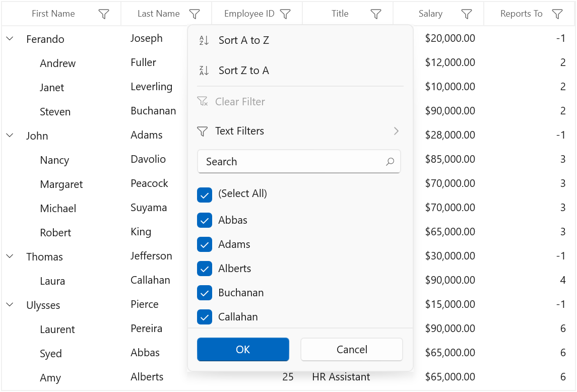
Task: Toggle the (Select All) checkbox
Action: coord(205,195)
